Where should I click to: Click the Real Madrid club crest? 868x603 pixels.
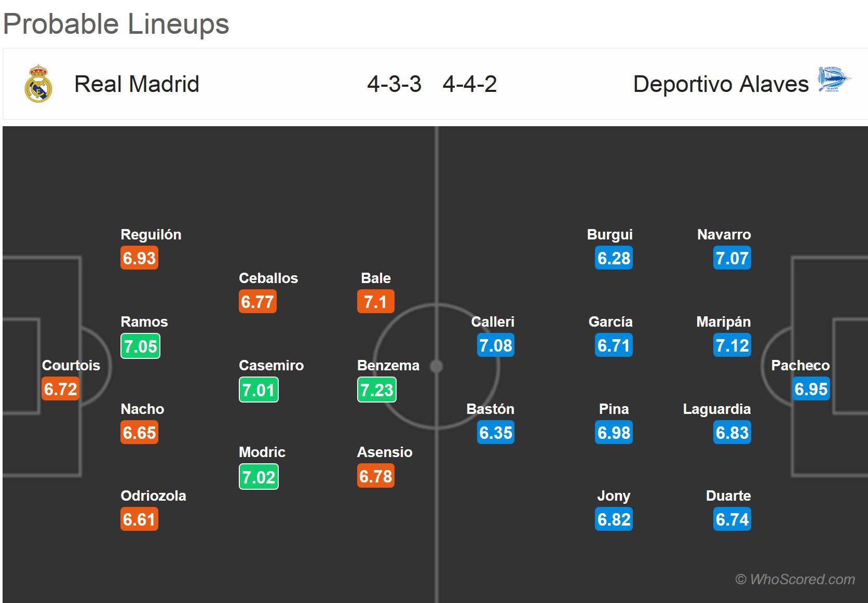click(38, 84)
